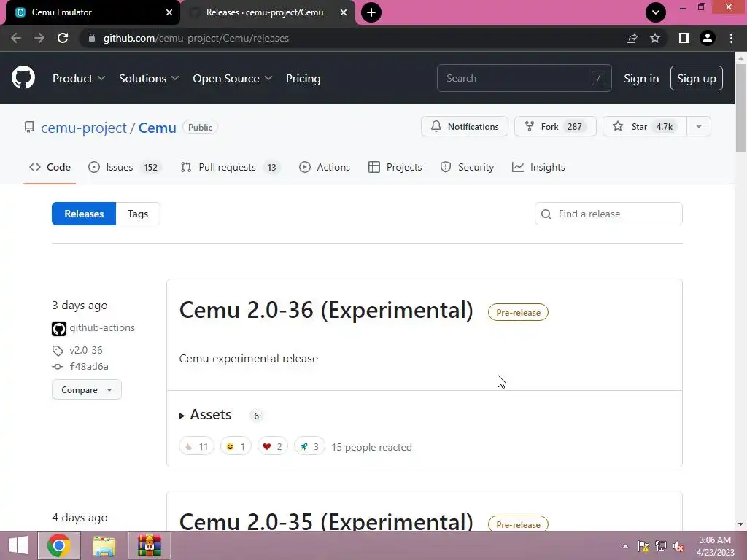
Task: Open tag v2.0-36 link
Action: pos(86,351)
